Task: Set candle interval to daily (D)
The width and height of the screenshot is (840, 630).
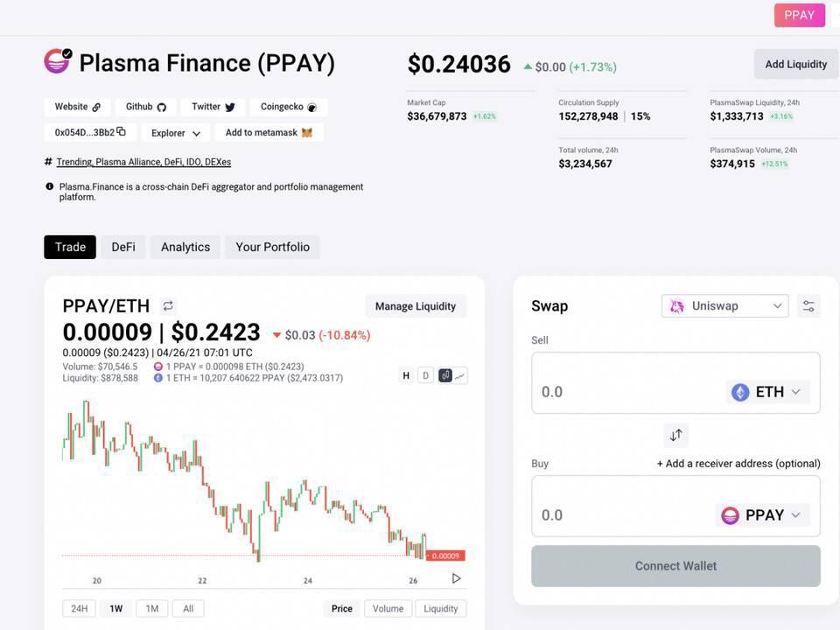Action: coord(425,375)
